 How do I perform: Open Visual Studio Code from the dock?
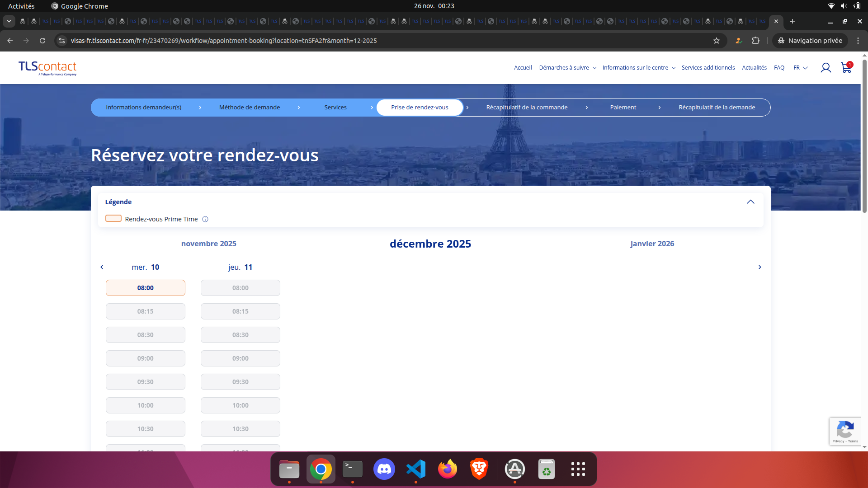(416, 469)
